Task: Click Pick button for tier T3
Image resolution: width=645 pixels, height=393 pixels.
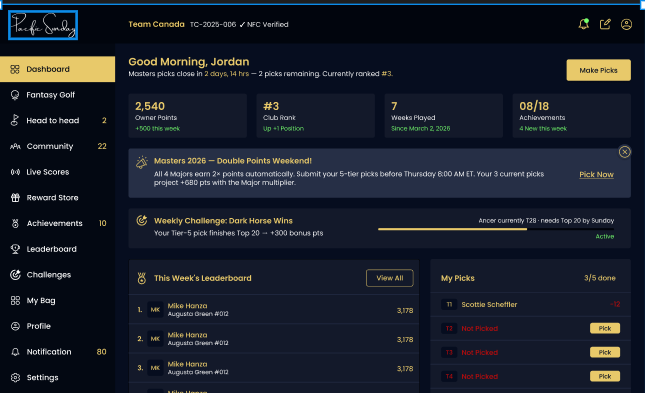Action: pos(605,352)
